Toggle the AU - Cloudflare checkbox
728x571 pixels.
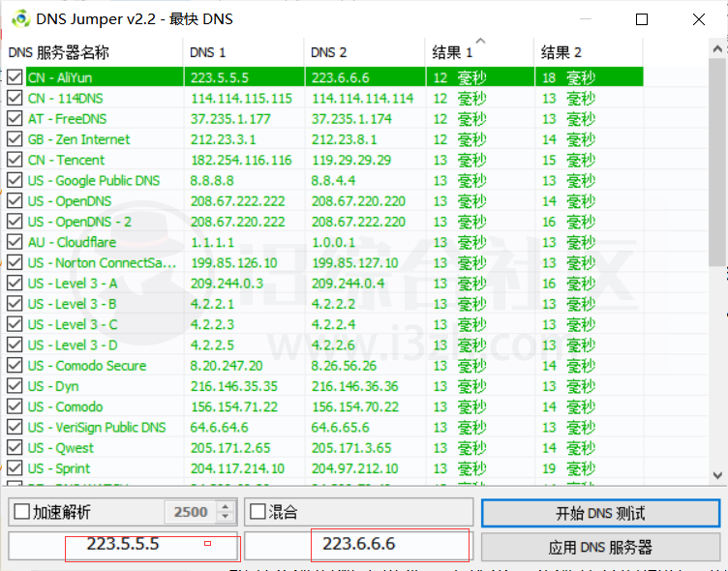coord(15,242)
